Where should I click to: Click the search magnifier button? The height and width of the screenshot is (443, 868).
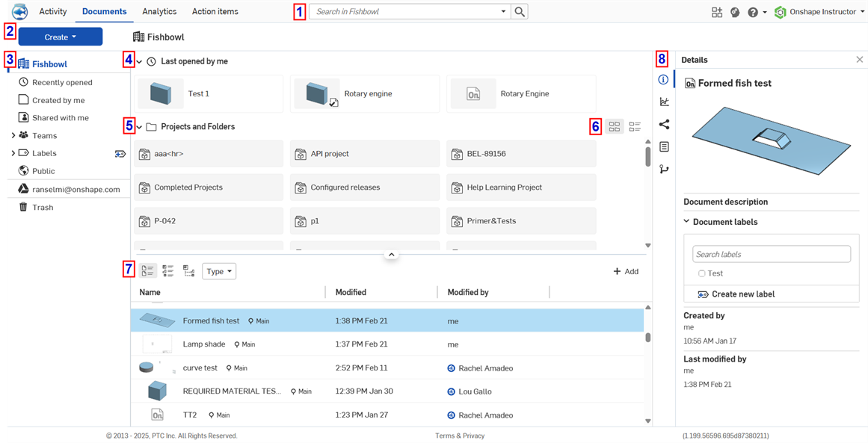point(520,12)
